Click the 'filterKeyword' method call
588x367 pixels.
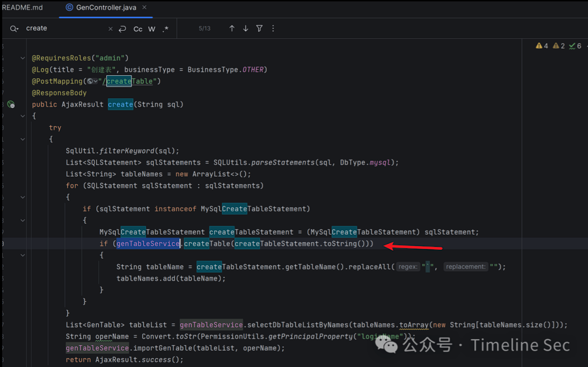pos(127,151)
